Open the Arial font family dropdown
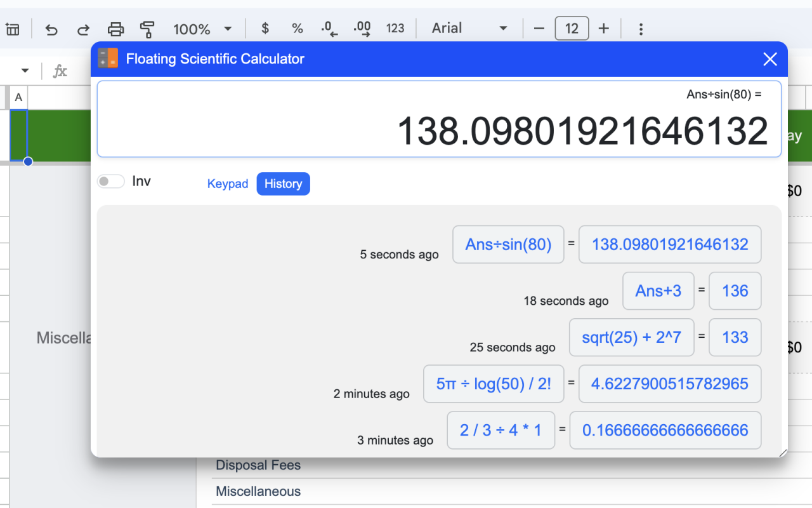The image size is (812, 508). (x=469, y=29)
